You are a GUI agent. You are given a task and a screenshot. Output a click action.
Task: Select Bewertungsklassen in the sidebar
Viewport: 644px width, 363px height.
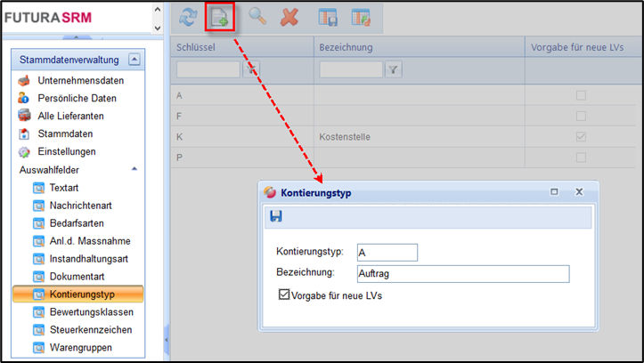pos(92,311)
